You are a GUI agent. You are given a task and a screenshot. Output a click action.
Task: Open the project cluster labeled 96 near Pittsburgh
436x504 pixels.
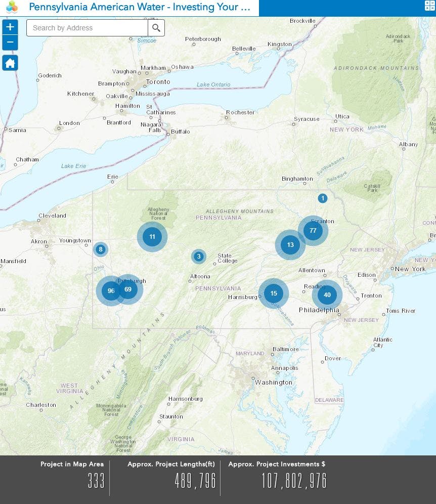click(x=111, y=290)
